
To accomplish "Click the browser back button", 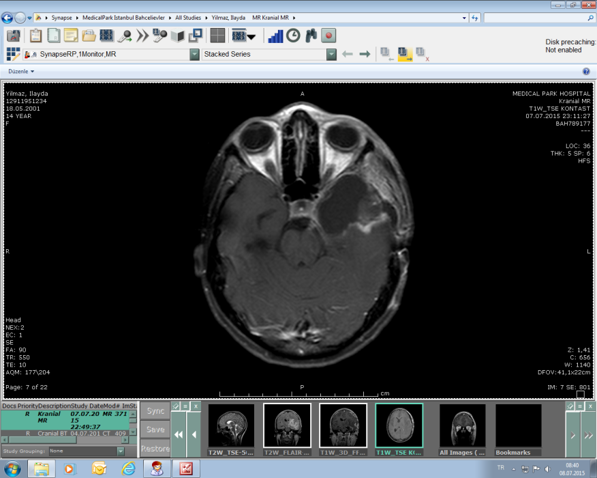I will point(7,18).
